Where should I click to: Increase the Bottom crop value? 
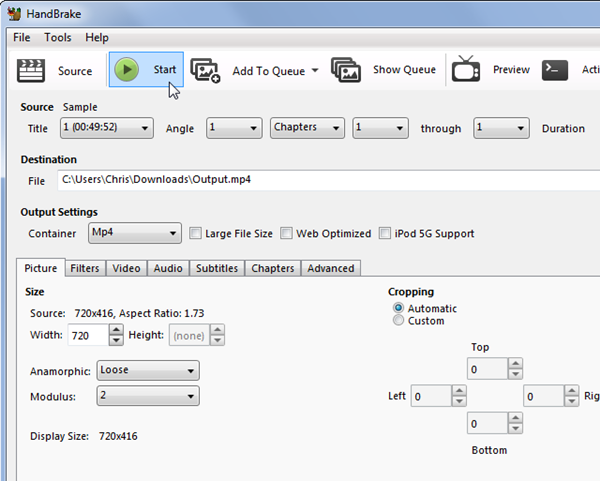coord(515,417)
